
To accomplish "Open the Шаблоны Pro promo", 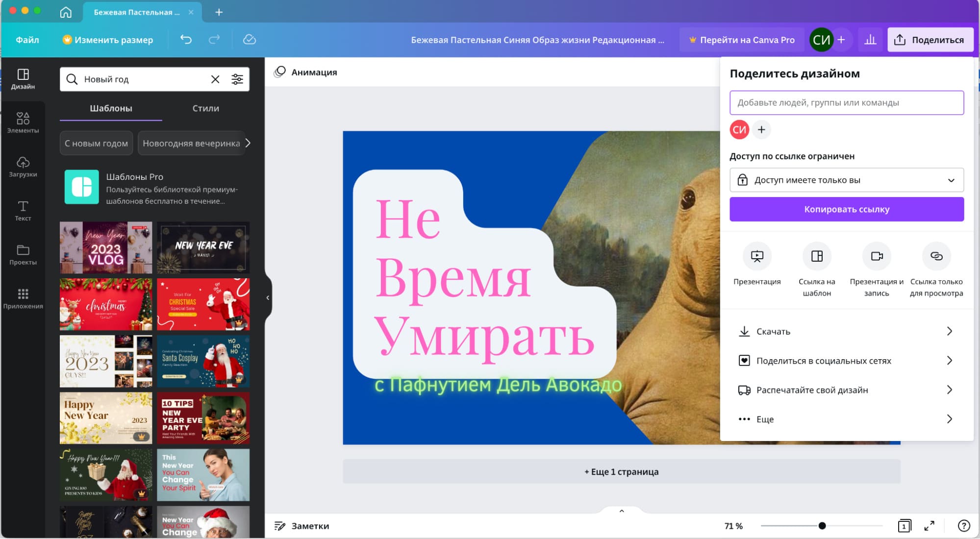I will pyautogui.click(x=155, y=187).
